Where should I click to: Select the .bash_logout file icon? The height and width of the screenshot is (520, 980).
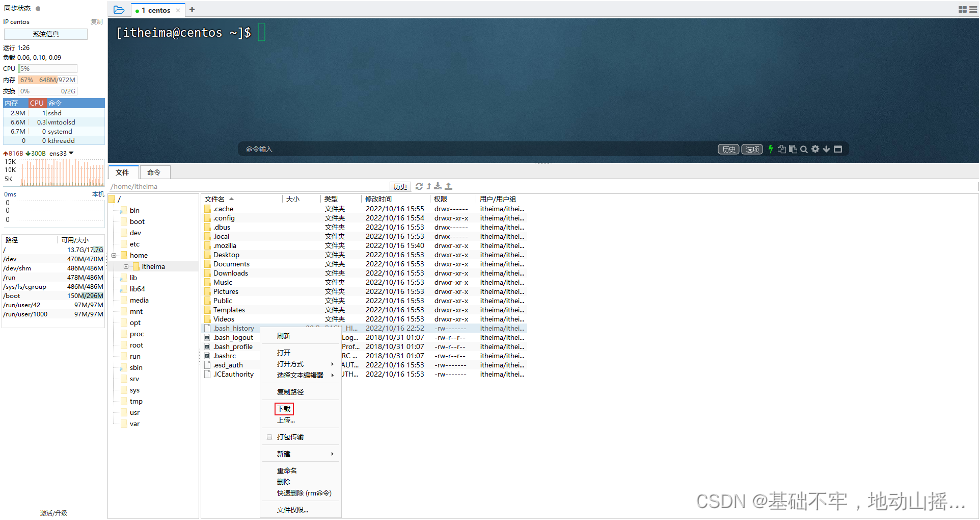click(x=208, y=338)
